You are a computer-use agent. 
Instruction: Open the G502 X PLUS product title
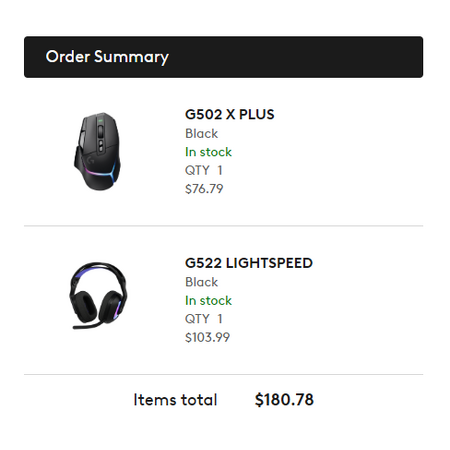[x=230, y=114]
